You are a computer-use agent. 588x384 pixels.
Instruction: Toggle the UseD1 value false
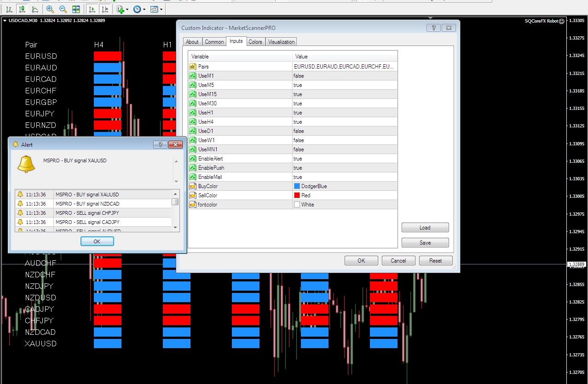[x=298, y=131]
